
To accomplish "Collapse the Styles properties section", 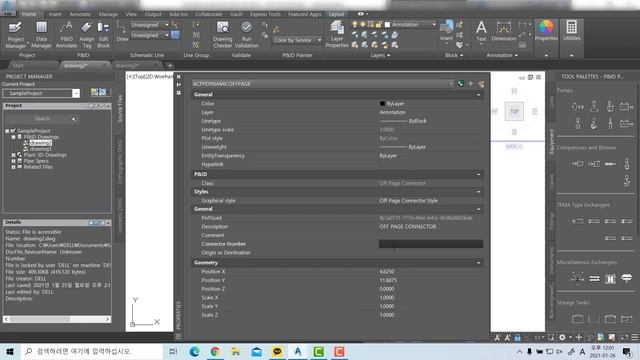I will point(478,192).
